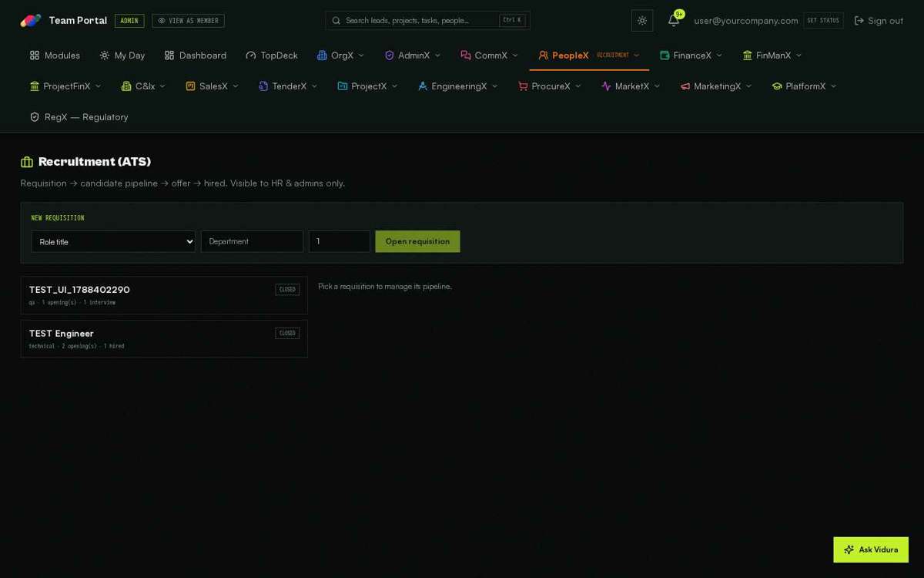Expand the FinanceX dropdown chevron
This screenshot has height=578, width=924.
click(719, 55)
